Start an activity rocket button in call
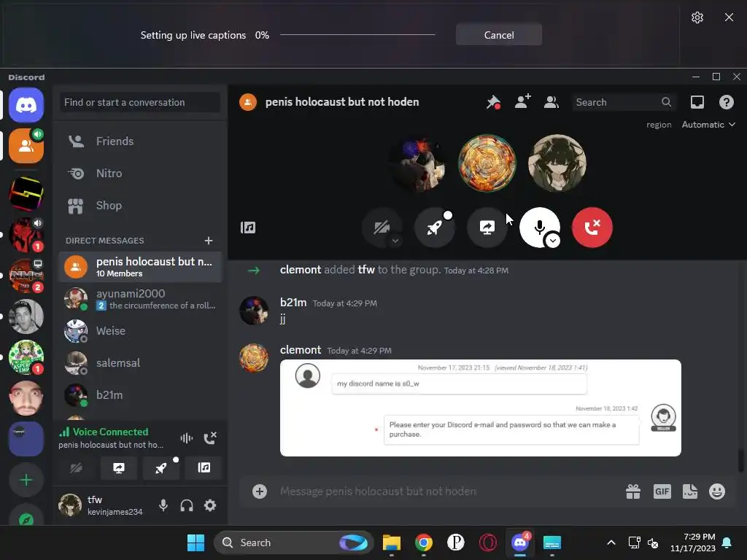This screenshot has width=747, height=560. click(435, 227)
